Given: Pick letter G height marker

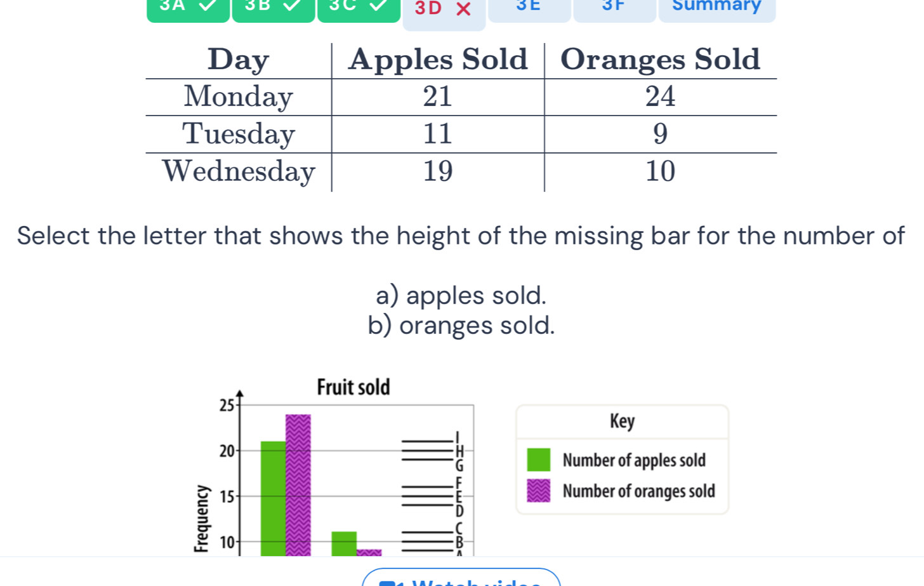Looking at the screenshot, I should (459, 465).
